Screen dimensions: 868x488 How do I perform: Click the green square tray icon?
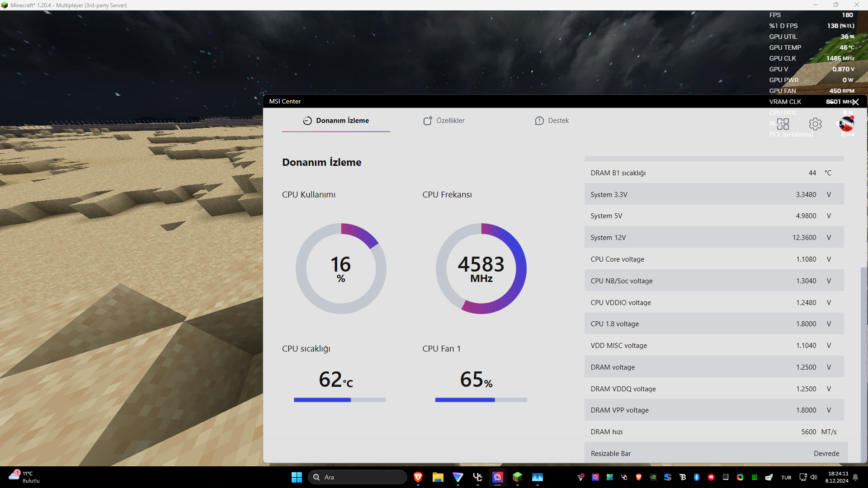[755, 477]
